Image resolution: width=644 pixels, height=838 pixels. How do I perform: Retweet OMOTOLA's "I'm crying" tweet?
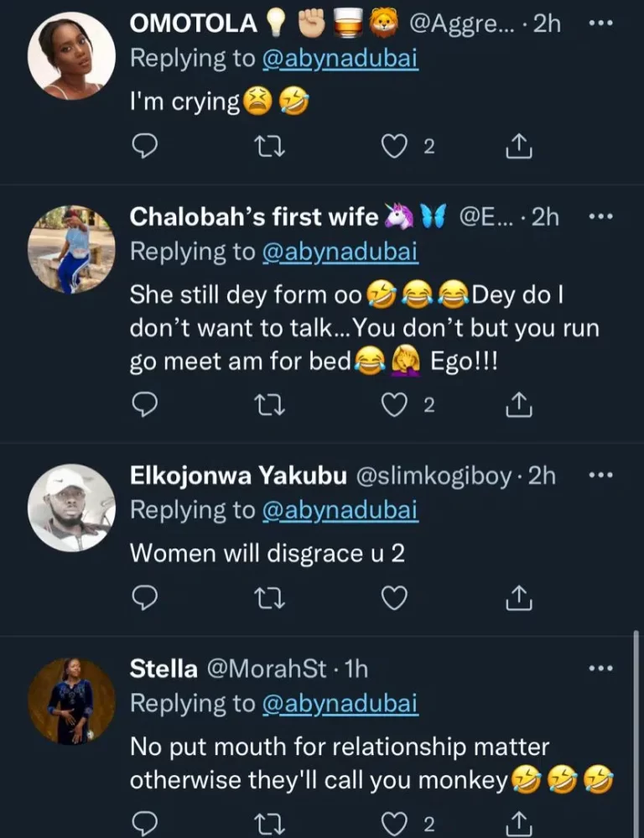[x=269, y=148]
